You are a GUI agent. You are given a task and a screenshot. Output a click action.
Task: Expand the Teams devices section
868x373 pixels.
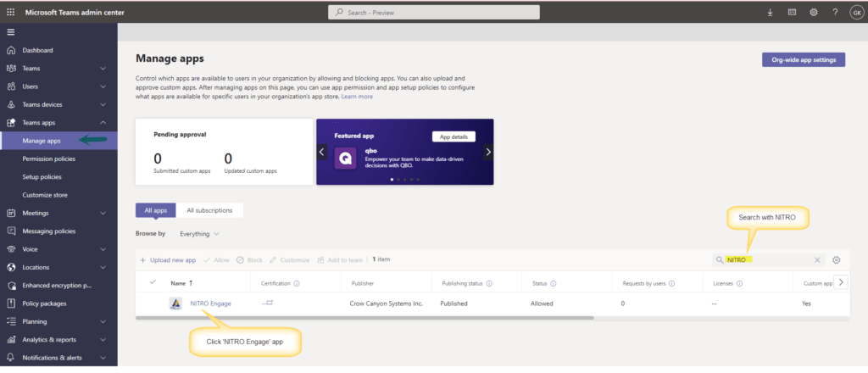(x=103, y=104)
